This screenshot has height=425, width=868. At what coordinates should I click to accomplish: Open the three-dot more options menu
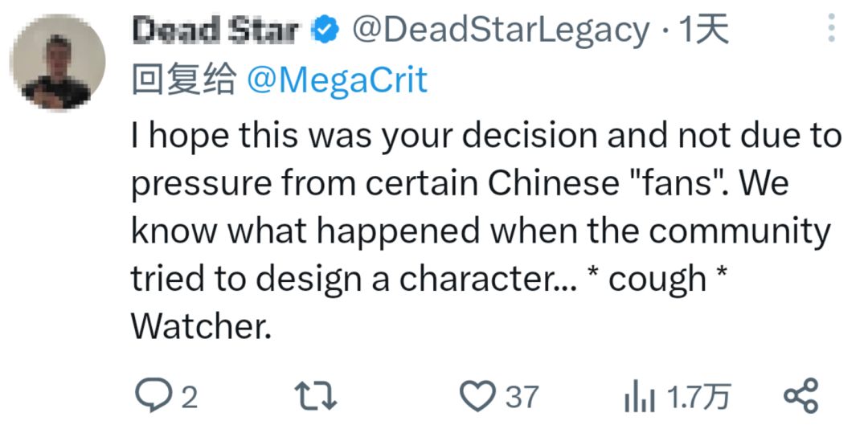pyautogui.click(x=831, y=30)
